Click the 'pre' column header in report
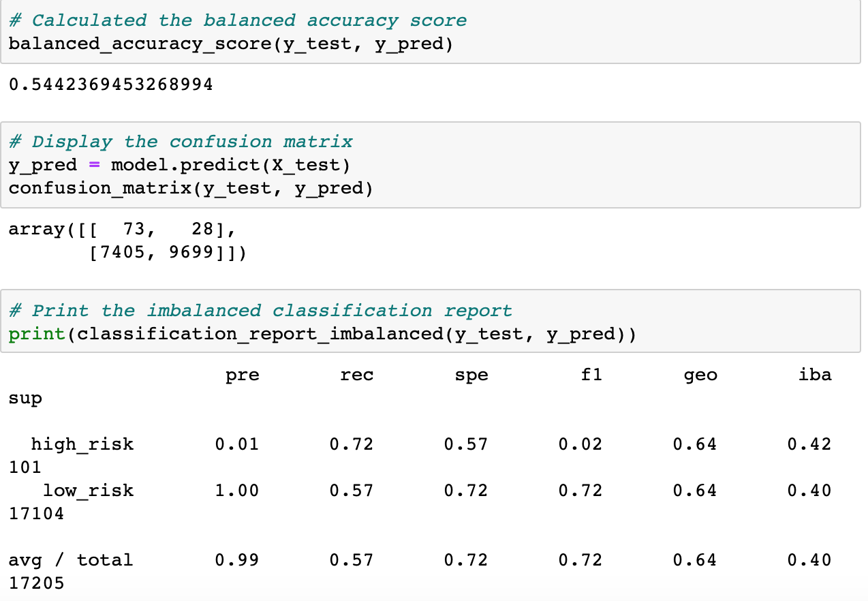Image resolution: width=868 pixels, height=601 pixels. click(243, 375)
